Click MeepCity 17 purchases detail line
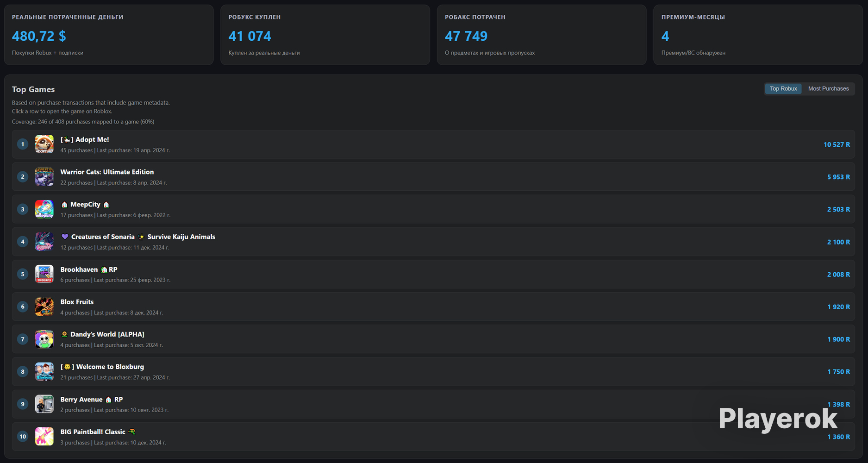The image size is (868, 463). (x=115, y=215)
